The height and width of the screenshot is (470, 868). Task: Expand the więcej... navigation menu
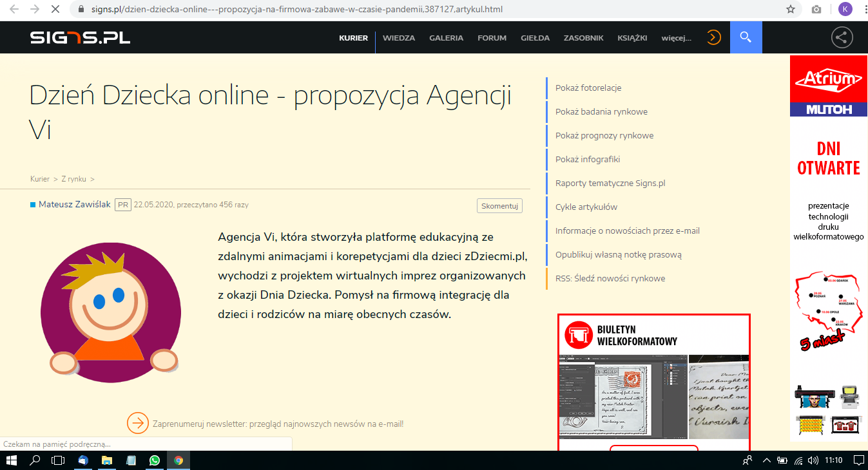(676, 38)
